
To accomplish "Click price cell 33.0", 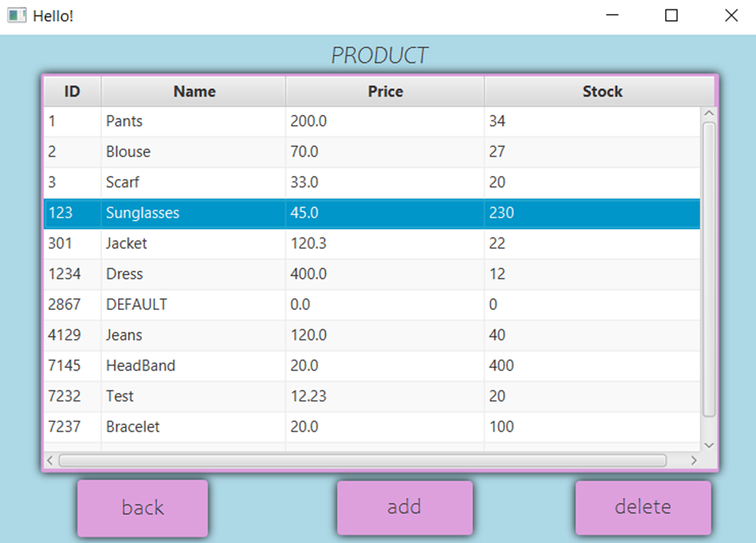I will 385,182.
